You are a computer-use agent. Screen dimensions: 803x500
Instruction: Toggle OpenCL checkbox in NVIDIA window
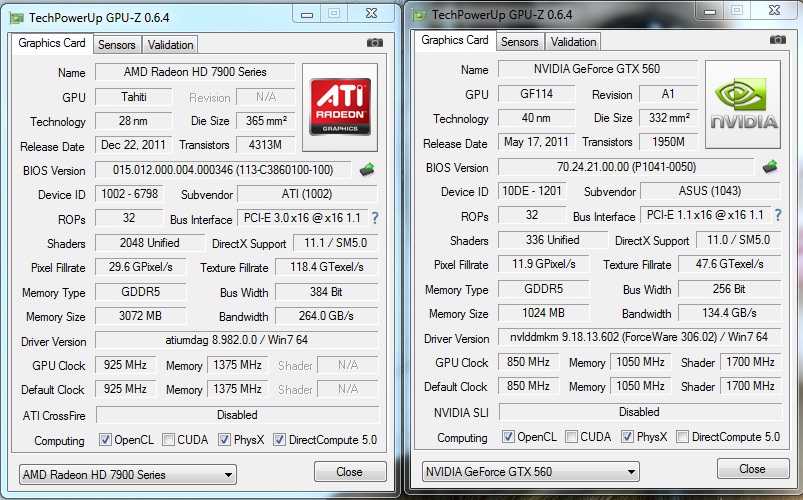[x=508, y=436]
